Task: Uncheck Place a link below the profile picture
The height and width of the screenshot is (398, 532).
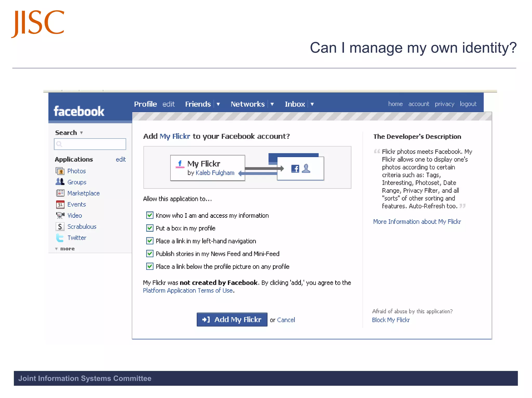Action: point(150,266)
